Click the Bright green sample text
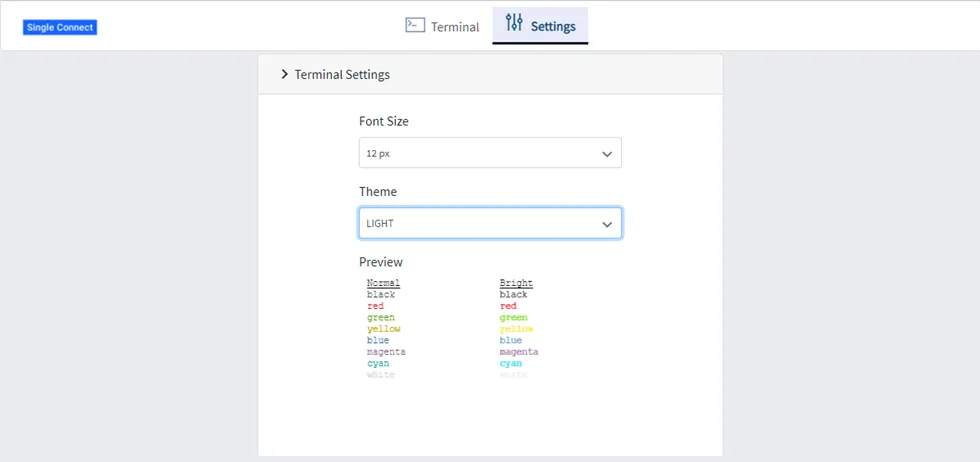Image resolution: width=980 pixels, height=462 pixels. point(514,318)
